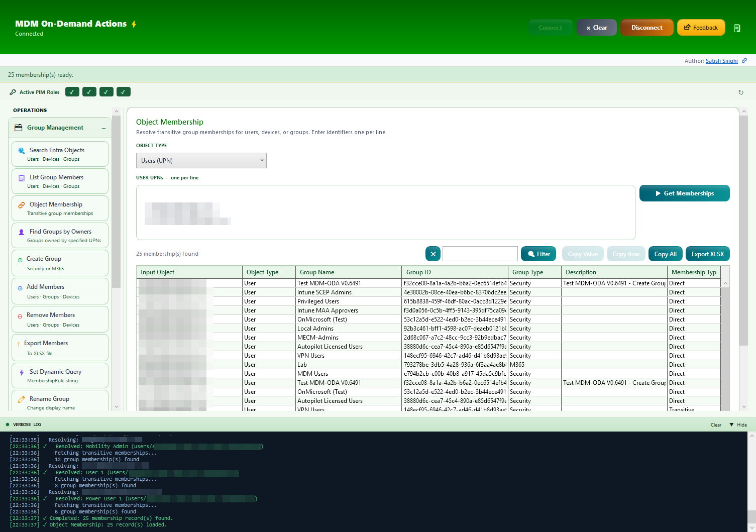Toggle the last Active PIM Roles checkmark

(123, 92)
